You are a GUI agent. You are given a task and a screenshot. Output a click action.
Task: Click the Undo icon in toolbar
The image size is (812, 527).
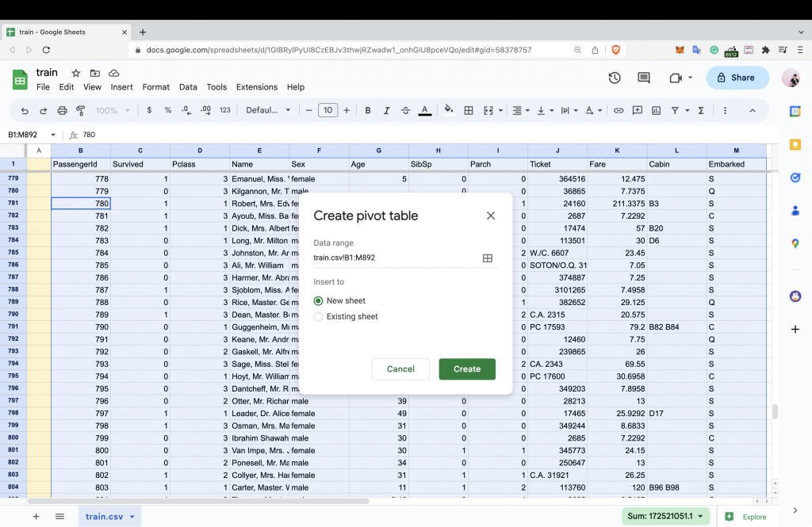(x=25, y=110)
